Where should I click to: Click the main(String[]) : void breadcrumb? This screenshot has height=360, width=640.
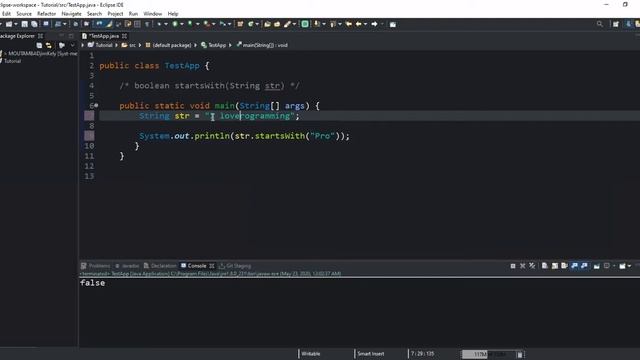262,45
